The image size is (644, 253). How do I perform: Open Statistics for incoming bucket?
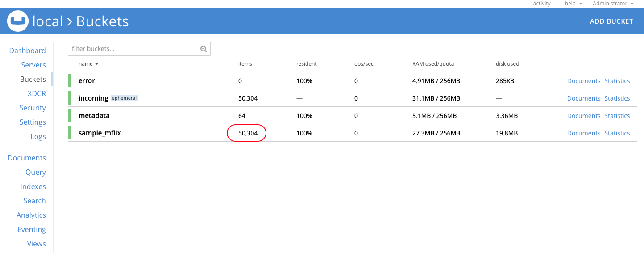pyautogui.click(x=617, y=98)
